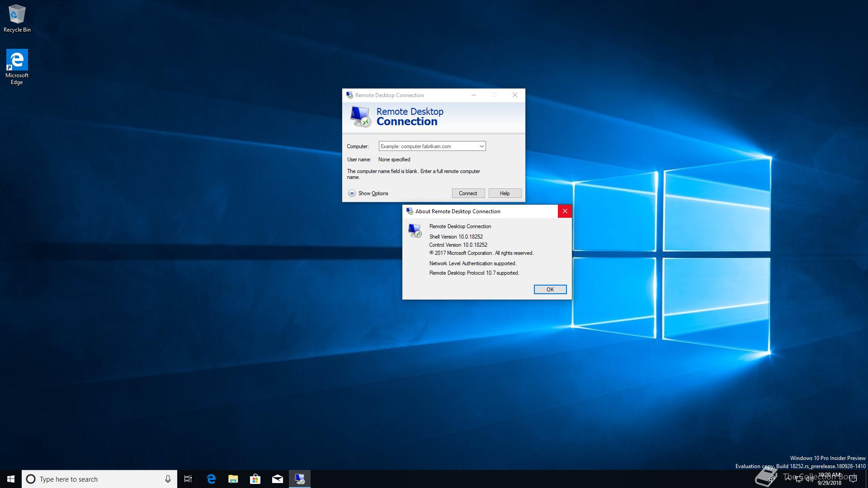Click the network icon in system tray

[x=799, y=479]
